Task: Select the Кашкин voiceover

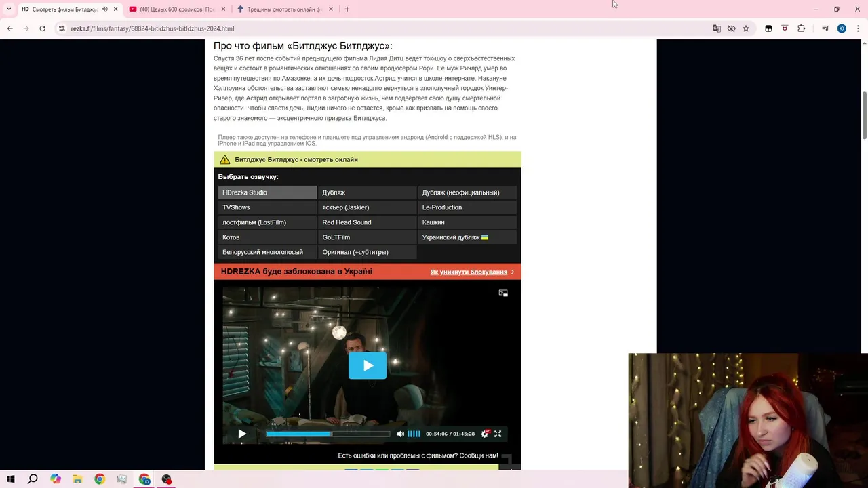Action: click(467, 222)
